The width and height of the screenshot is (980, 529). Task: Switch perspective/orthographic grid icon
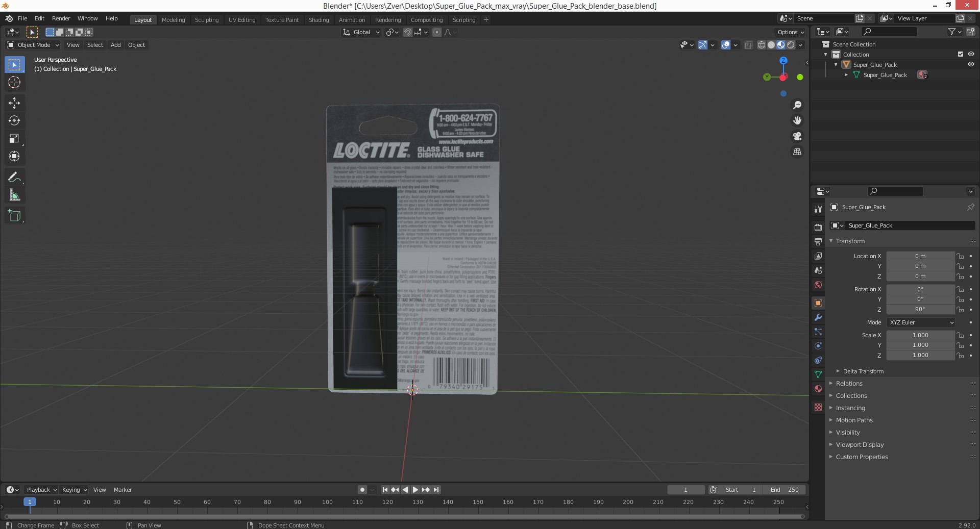click(x=797, y=152)
